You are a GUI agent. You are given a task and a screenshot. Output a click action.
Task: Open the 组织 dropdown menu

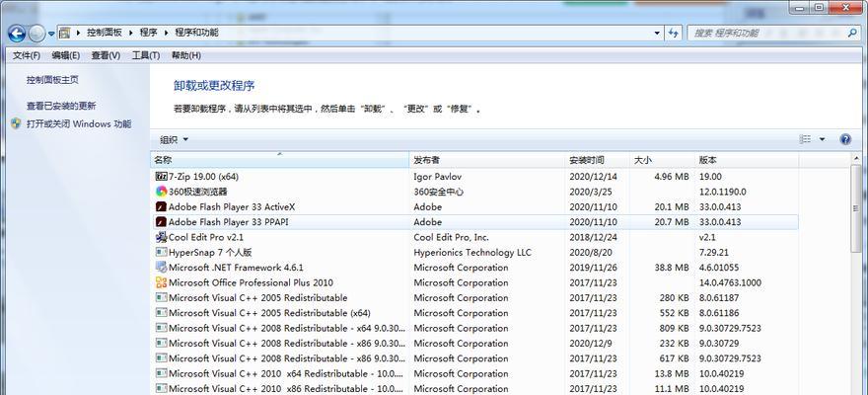pyautogui.click(x=174, y=139)
